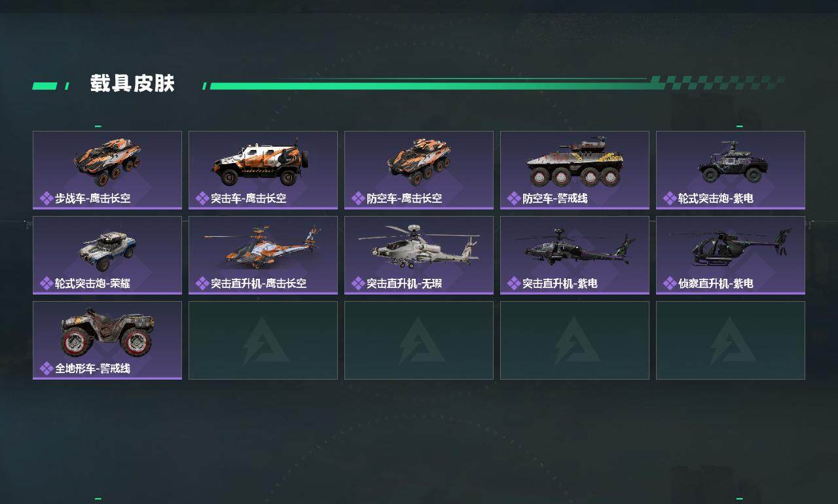838x504 pixels.
Task: Select the 全地形车-警戒线 ATV skin
Action: point(107,340)
